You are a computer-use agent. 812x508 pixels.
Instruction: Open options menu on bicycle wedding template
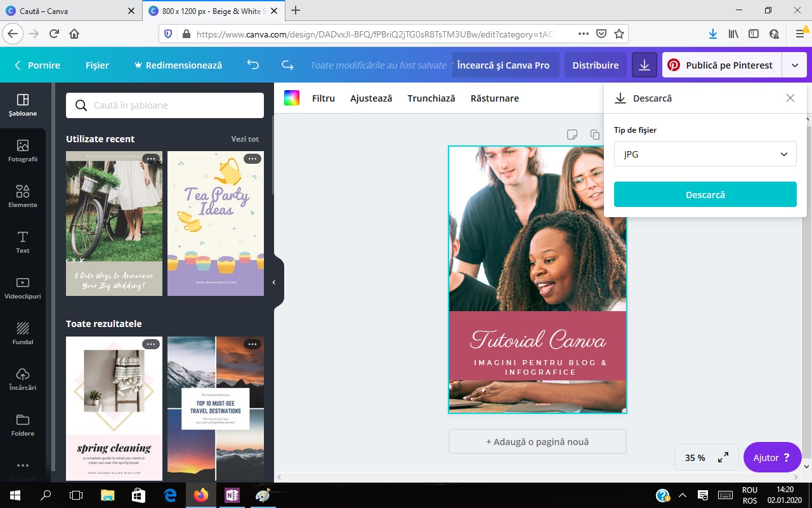(x=150, y=159)
